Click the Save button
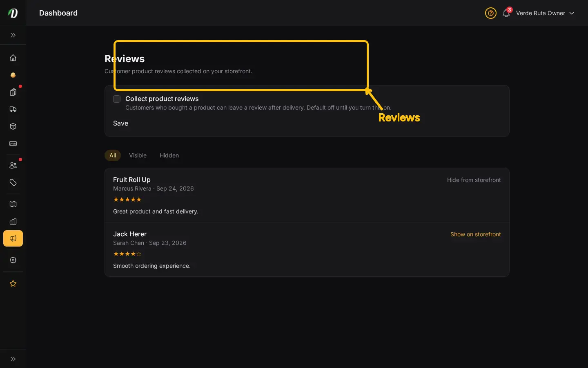This screenshot has height=368, width=588. (x=120, y=123)
